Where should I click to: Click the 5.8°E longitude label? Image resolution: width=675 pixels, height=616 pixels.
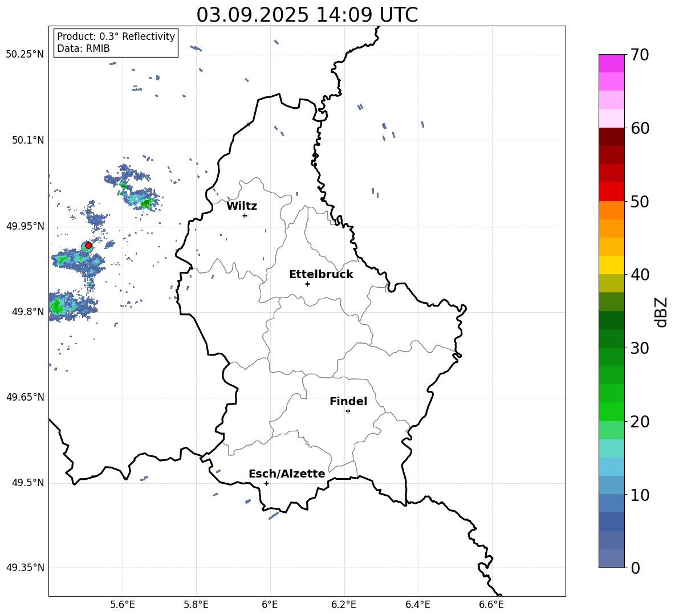point(196,605)
